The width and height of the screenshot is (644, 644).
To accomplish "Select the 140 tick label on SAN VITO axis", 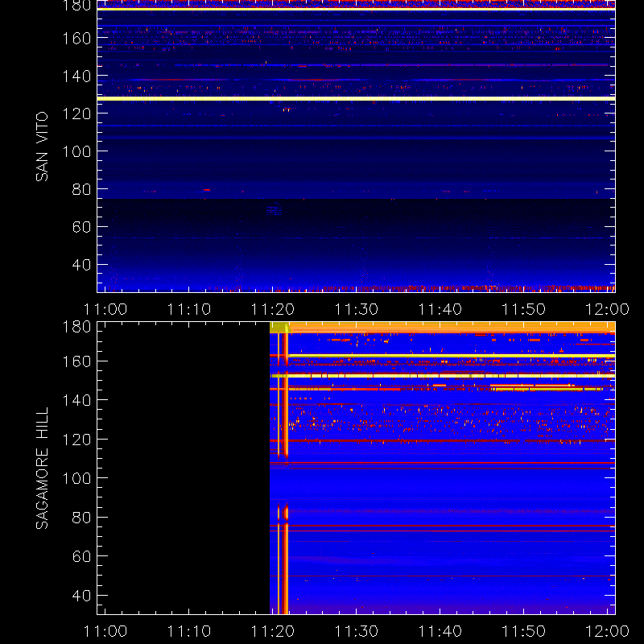I will [x=76, y=76].
